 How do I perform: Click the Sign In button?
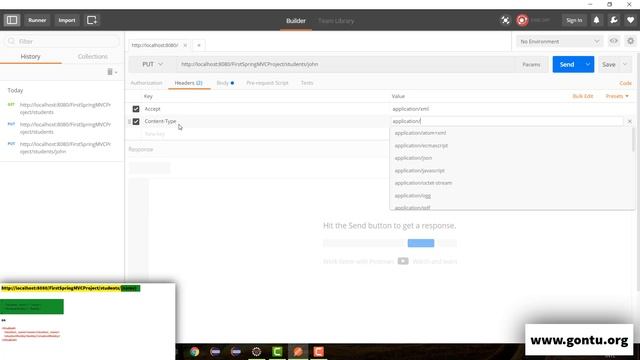(x=574, y=20)
